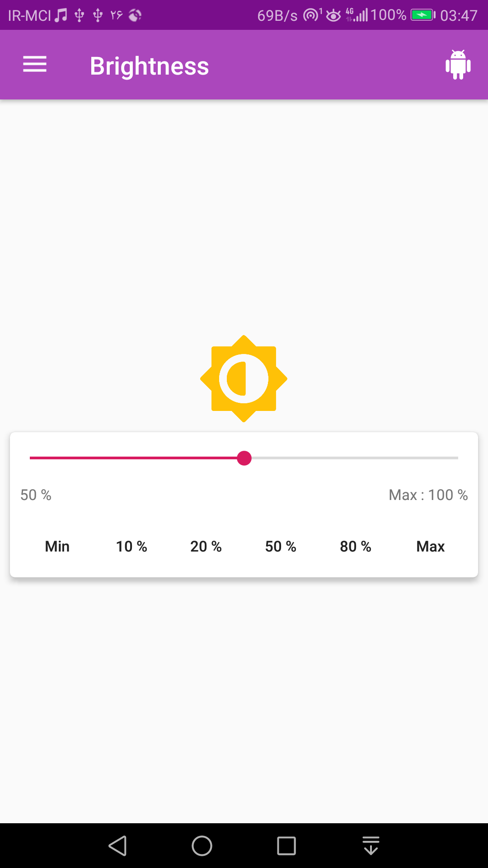Select the 20 % brightness preset
The image size is (488, 868).
pyautogui.click(x=206, y=547)
